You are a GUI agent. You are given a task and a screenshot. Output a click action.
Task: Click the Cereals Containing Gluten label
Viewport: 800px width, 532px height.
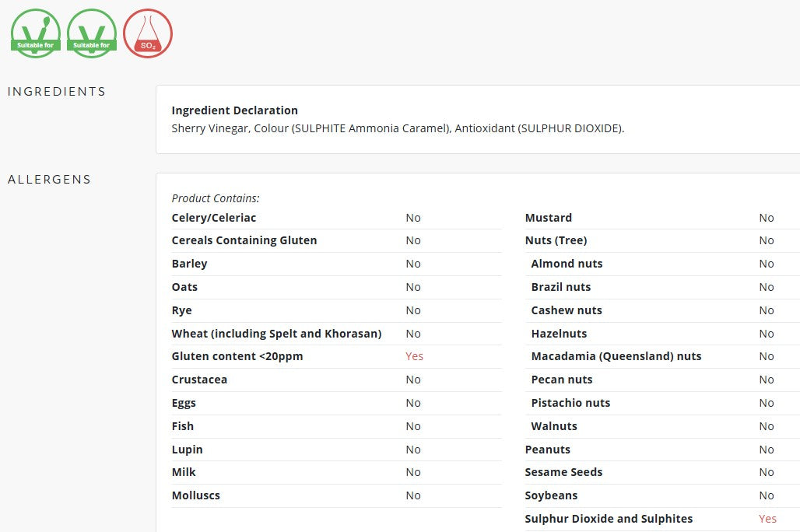pyautogui.click(x=244, y=240)
